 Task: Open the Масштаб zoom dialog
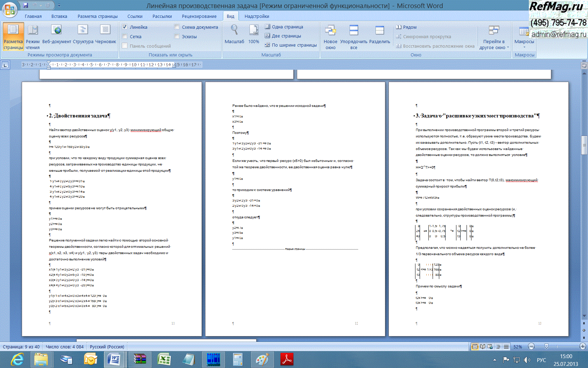coord(234,35)
